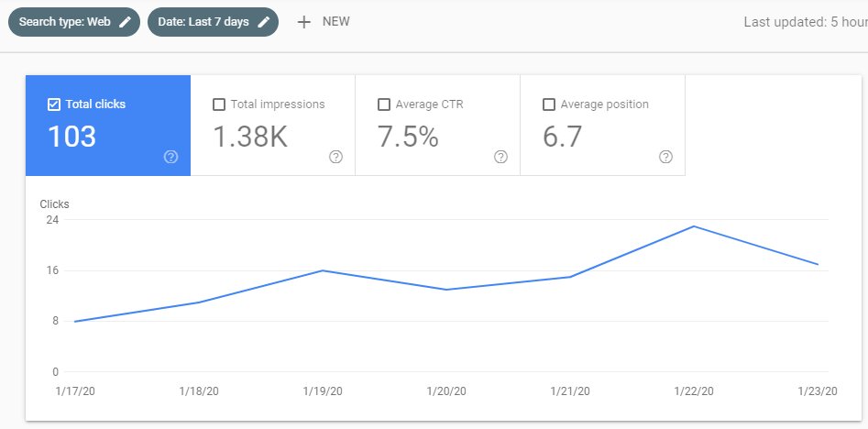868x429 pixels.
Task: Click the plus icon to add new filter
Action: point(304,22)
